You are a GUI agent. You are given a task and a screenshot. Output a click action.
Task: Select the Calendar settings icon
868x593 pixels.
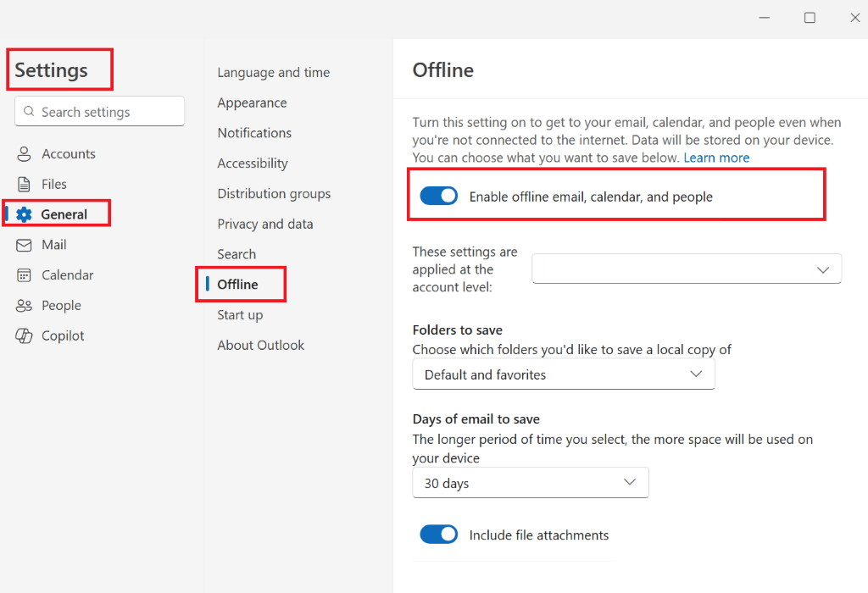(x=24, y=274)
